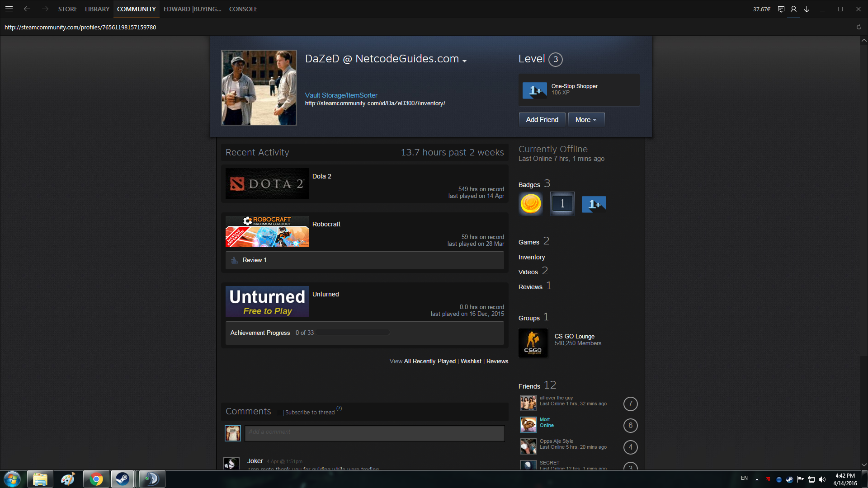Click the Add Friend button
Screen dimensions: 868x488
542,120
